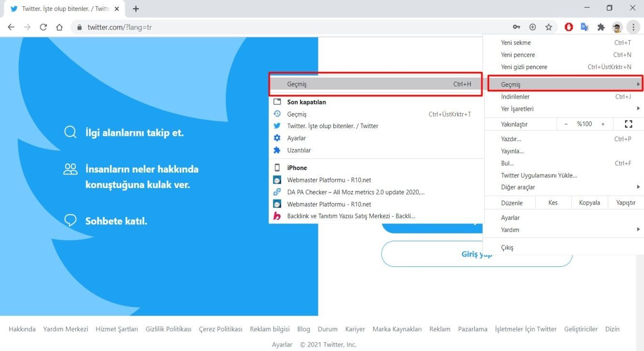
Task: Select Bul... menu entry
Action: 563,163
